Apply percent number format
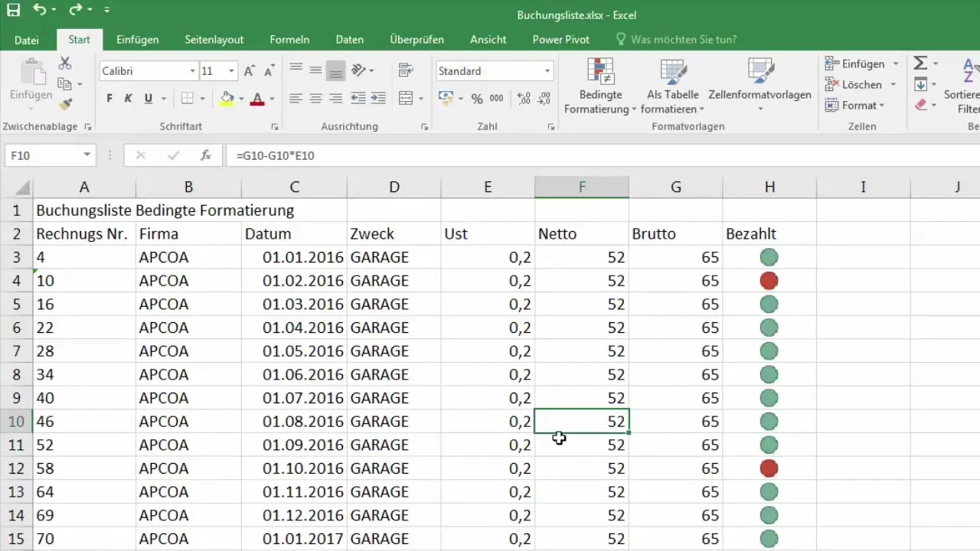 [477, 98]
